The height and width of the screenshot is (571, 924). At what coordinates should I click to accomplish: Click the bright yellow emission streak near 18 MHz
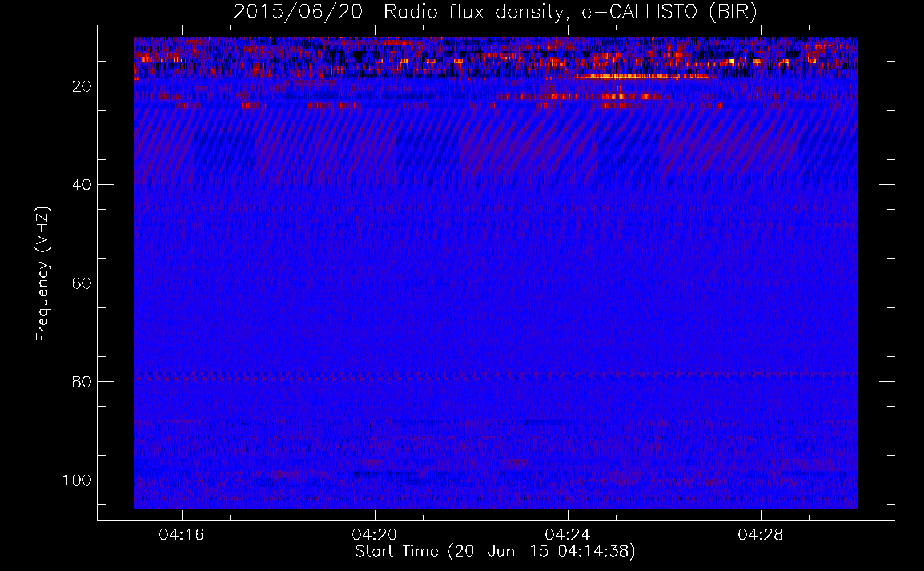646,76
